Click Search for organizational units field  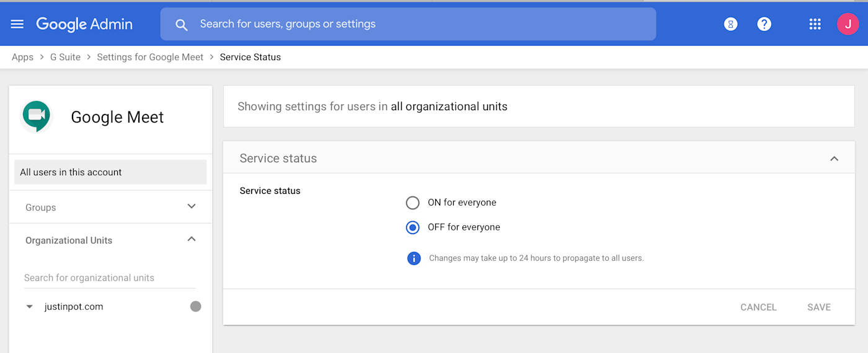(109, 278)
